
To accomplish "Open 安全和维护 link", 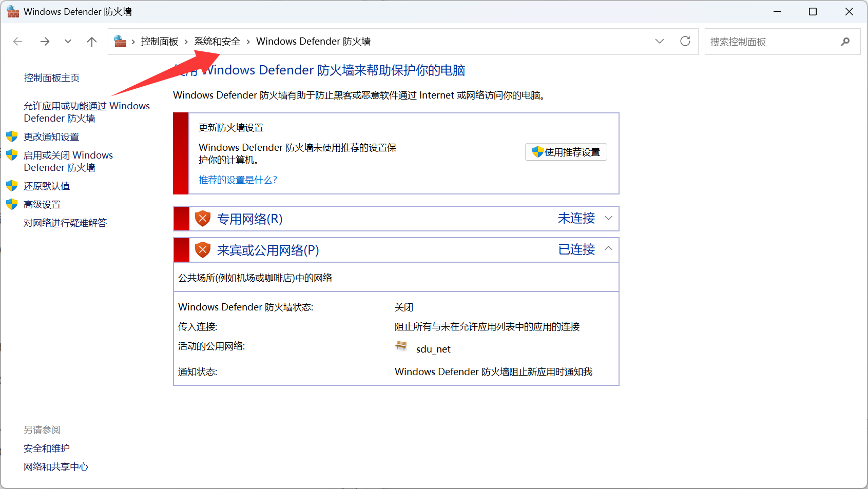I will click(47, 448).
